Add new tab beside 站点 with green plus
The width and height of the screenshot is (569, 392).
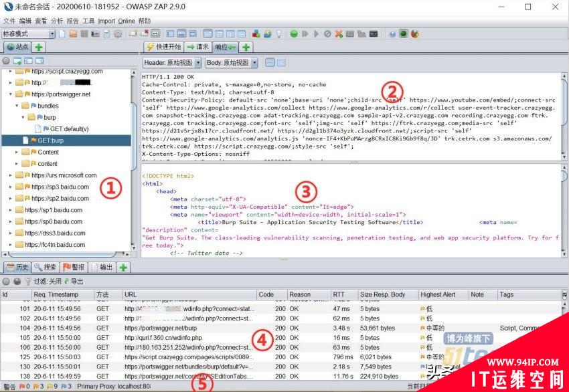(39, 47)
